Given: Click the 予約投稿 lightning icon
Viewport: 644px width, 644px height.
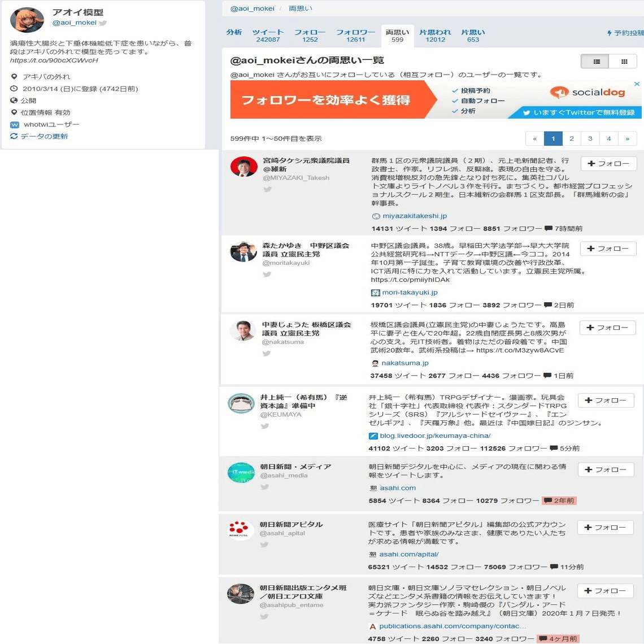Looking at the screenshot, I should click(610, 33).
